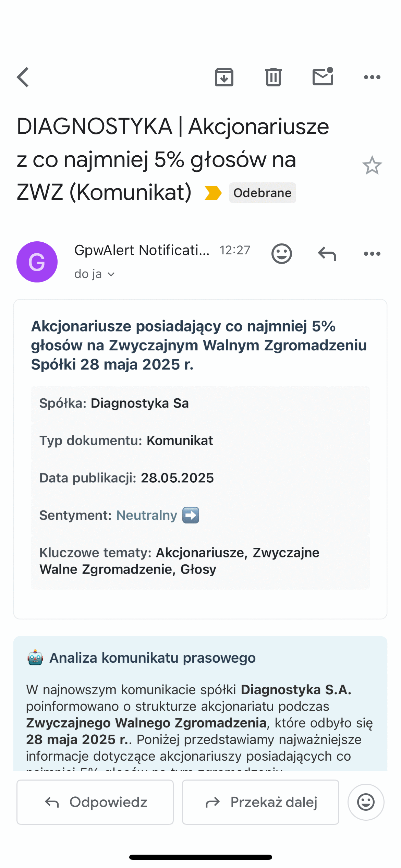
Task: Tap the Odpowiedz button
Action: pos(95,802)
